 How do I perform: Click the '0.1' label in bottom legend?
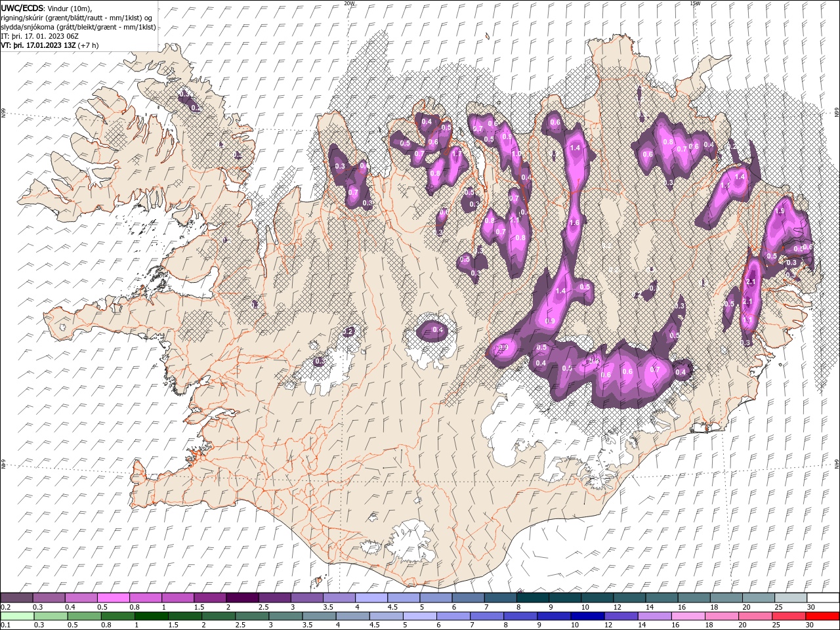click(x=5, y=625)
